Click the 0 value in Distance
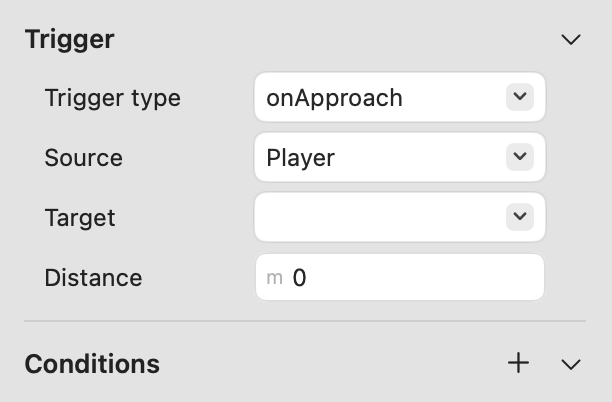 pyautogui.click(x=299, y=278)
